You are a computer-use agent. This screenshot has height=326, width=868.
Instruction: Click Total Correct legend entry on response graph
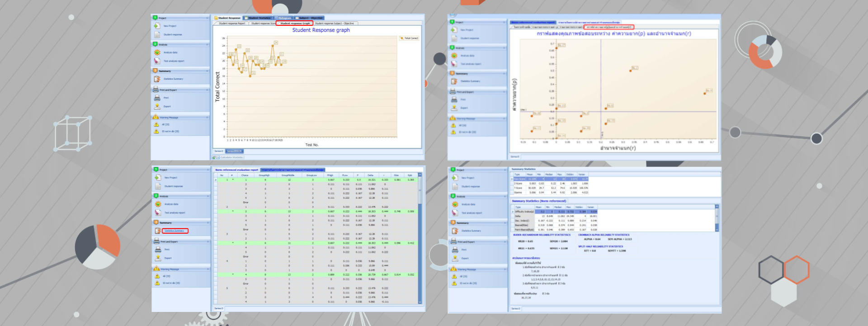409,38
